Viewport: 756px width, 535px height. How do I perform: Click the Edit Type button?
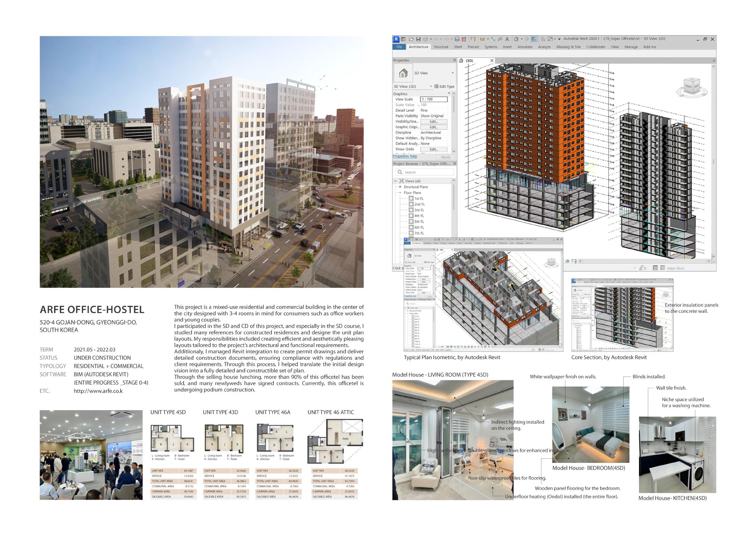[444, 86]
